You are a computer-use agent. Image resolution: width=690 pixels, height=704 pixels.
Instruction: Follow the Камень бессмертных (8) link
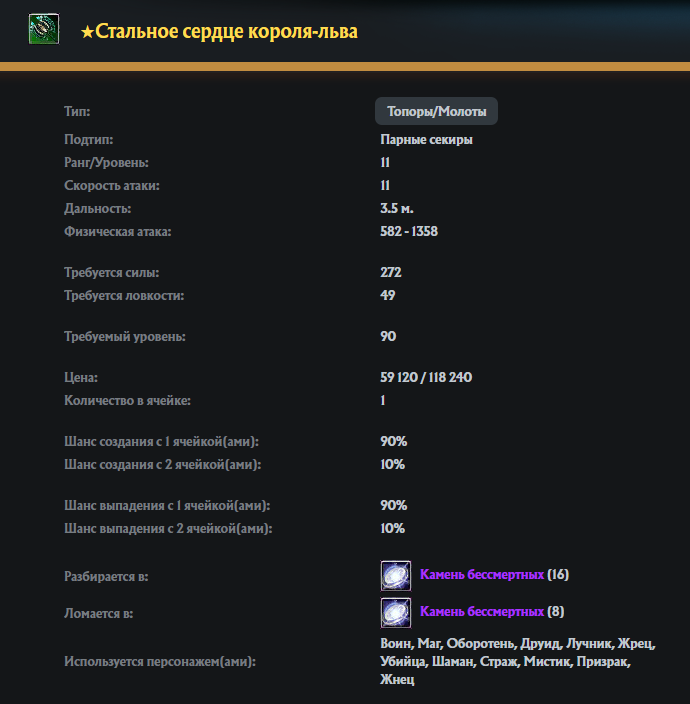click(482, 611)
